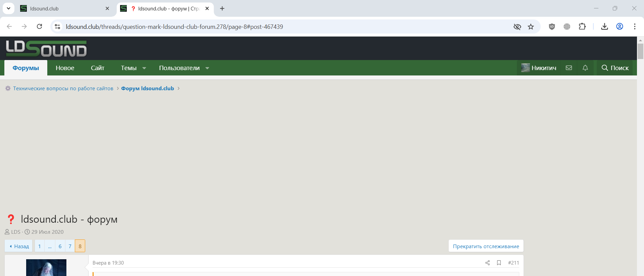Bookmark post #211
The height and width of the screenshot is (276, 644).
click(499, 263)
